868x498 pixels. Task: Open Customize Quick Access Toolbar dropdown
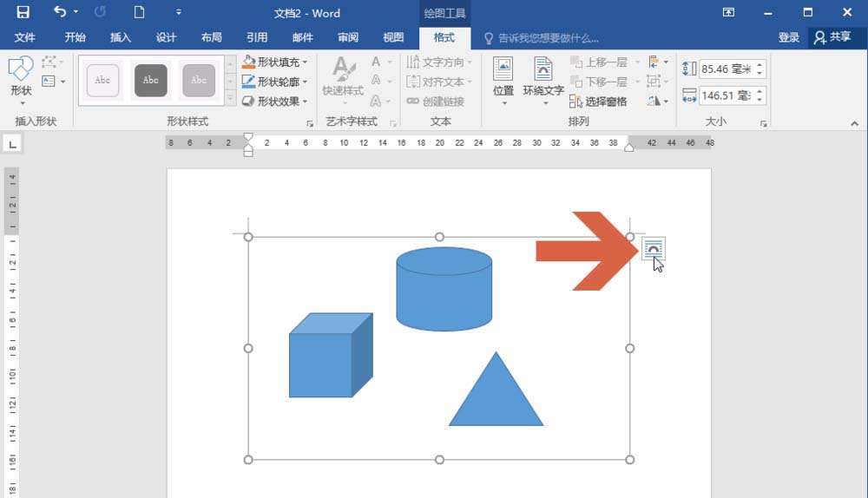pyautogui.click(x=178, y=12)
